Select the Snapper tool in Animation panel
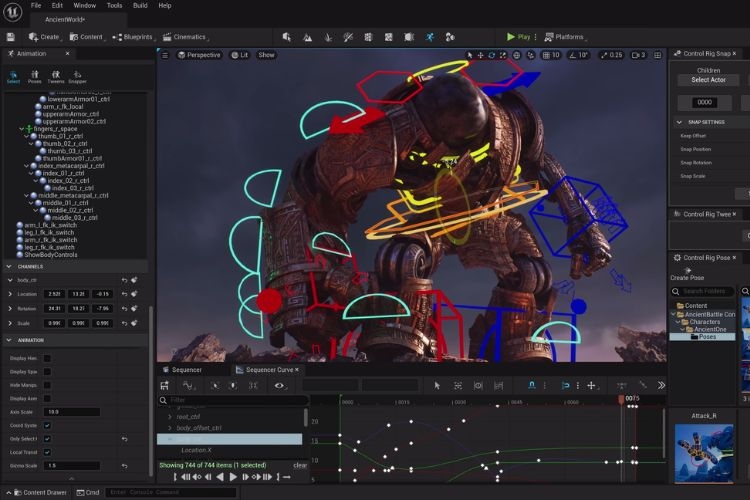Viewport: 750px width, 500px height. (x=77, y=77)
